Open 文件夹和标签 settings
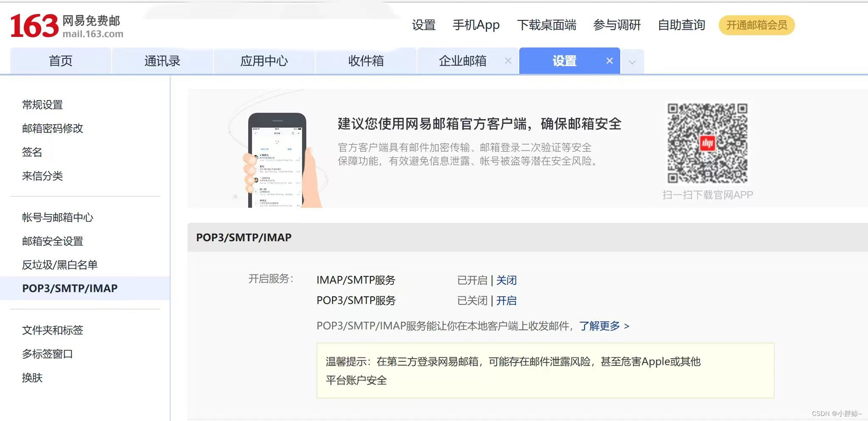Viewport: 868px width, 421px height. coord(53,330)
